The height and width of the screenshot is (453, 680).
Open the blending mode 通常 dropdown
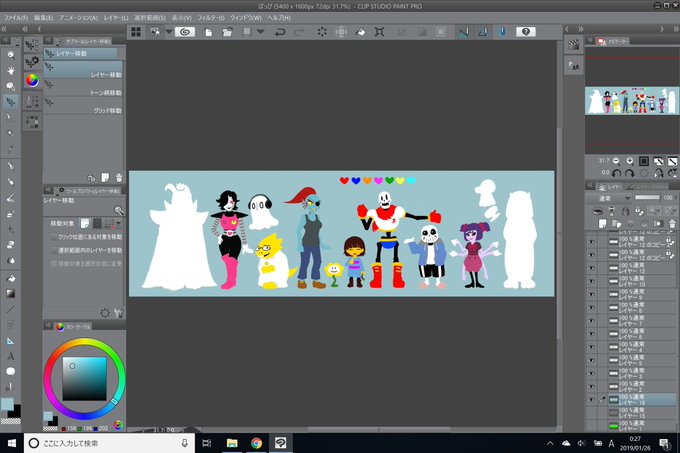click(x=614, y=198)
